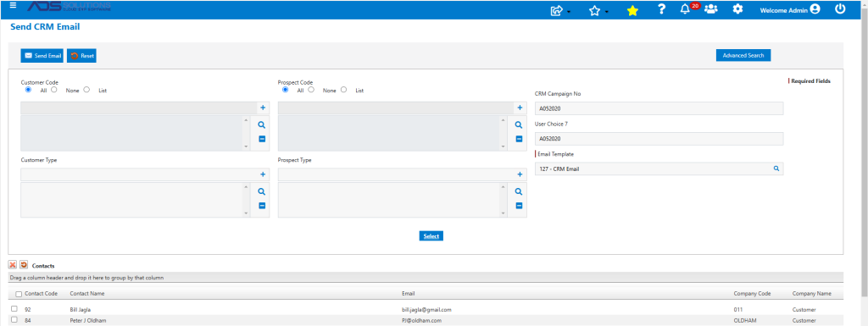Add Customer Code with plus icon
The image size is (868, 326).
(x=263, y=108)
